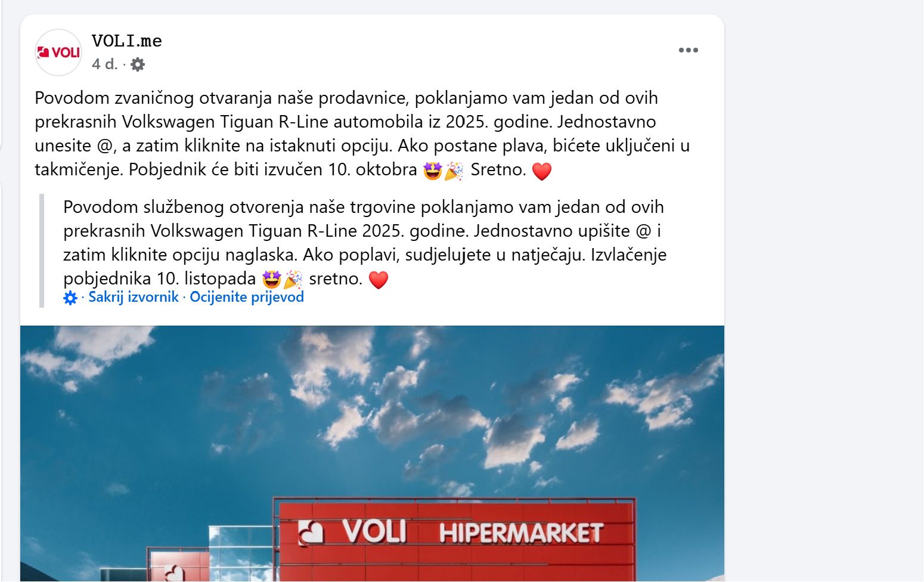Click the translated text starting Povodom službenog
Screen dimensions: 924x582
point(365,243)
